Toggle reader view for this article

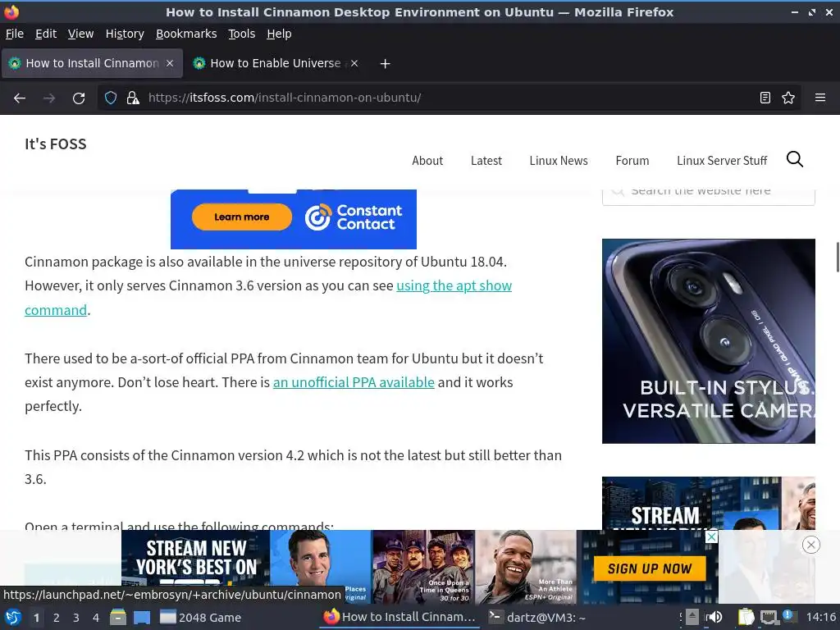765,98
